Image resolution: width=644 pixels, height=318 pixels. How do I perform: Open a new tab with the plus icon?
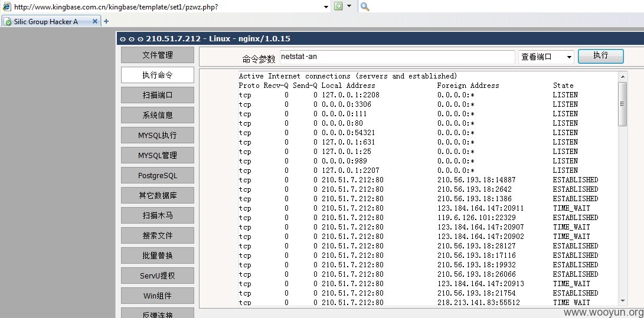pos(106,21)
